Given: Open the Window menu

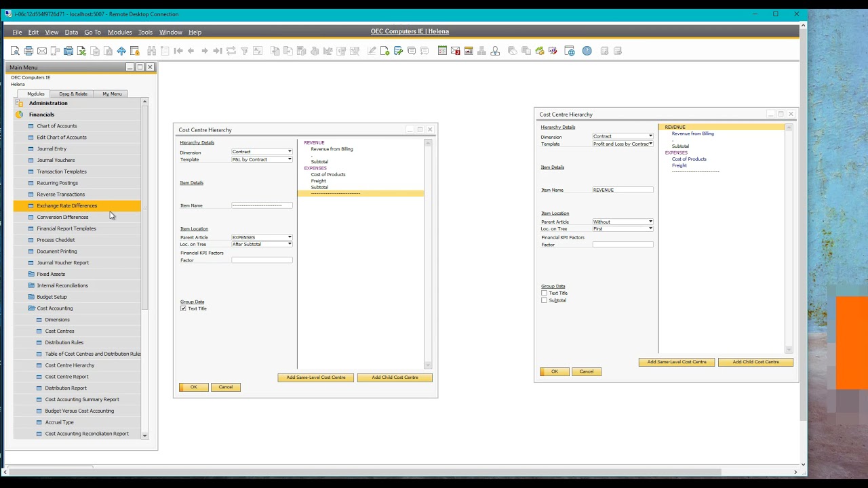Looking at the screenshot, I should click(170, 32).
